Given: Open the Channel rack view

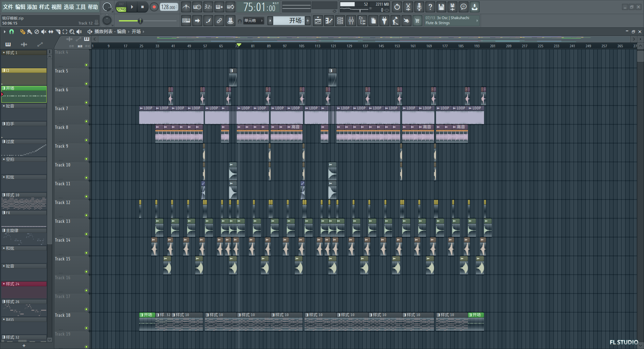Looking at the screenshot, I should tap(340, 21).
